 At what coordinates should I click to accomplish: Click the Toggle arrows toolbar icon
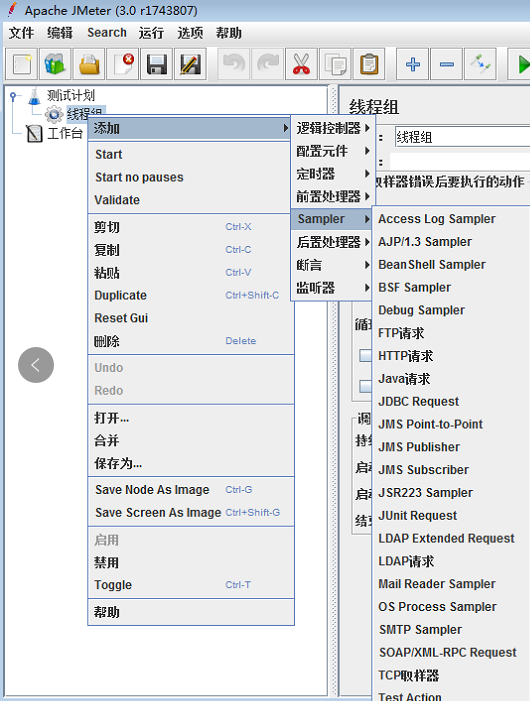click(x=481, y=64)
